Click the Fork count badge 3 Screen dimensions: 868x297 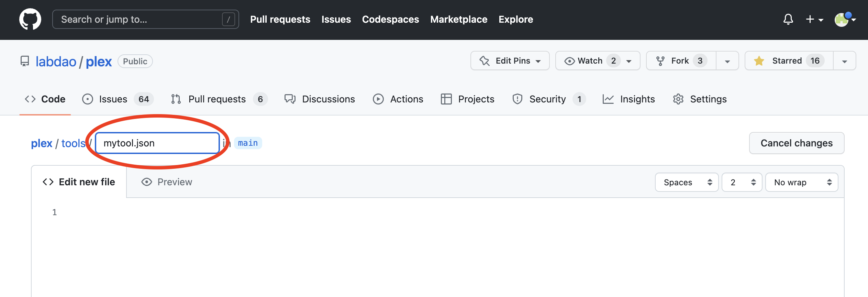tap(700, 61)
